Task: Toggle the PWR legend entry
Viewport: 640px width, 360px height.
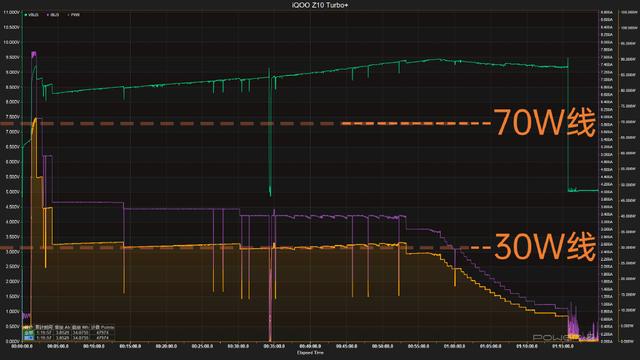Action: (x=74, y=15)
